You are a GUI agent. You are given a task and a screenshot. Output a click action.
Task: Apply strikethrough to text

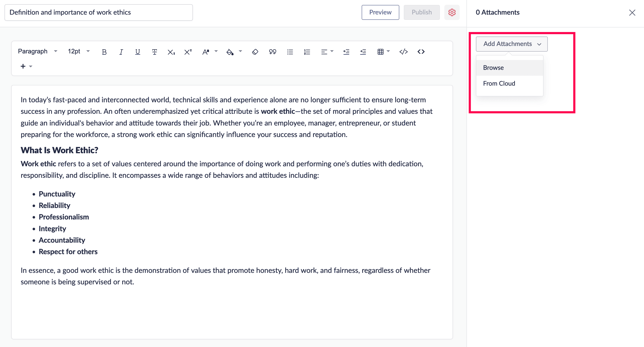click(154, 52)
